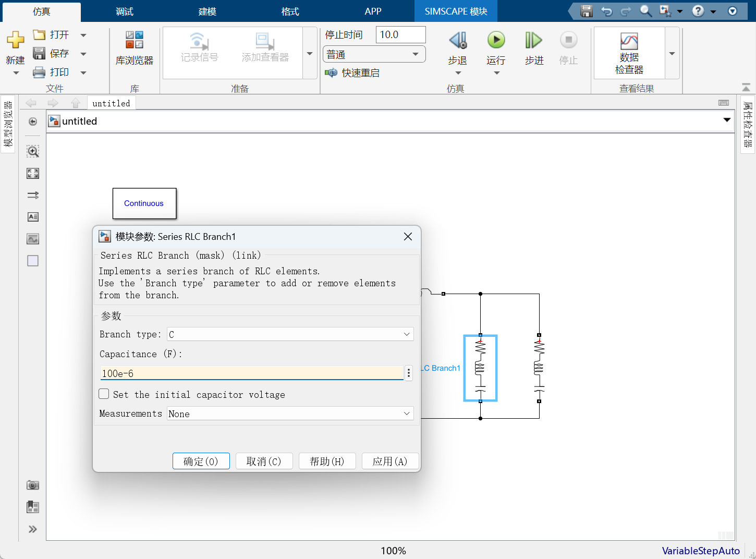Switch to the 仿真 tab
The height and width of the screenshot is (559, 756).
(42, 11)
